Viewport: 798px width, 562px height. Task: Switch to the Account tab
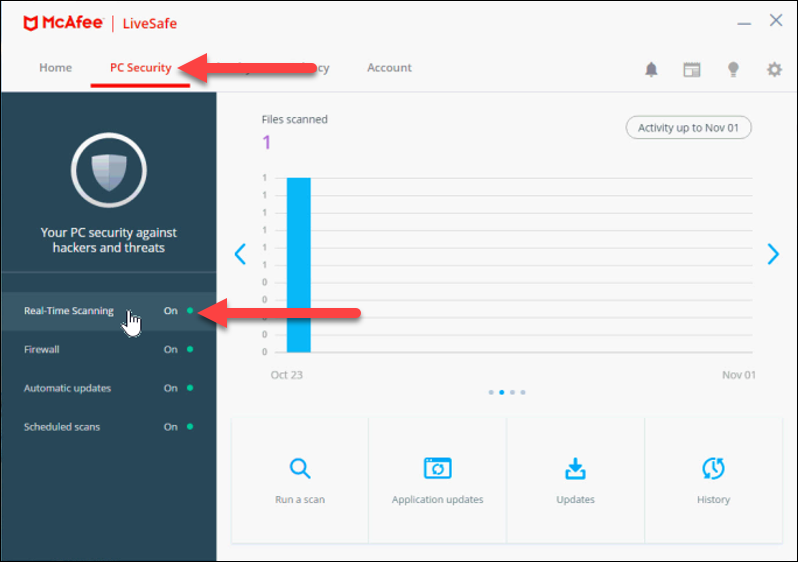[x=389, y=68]
